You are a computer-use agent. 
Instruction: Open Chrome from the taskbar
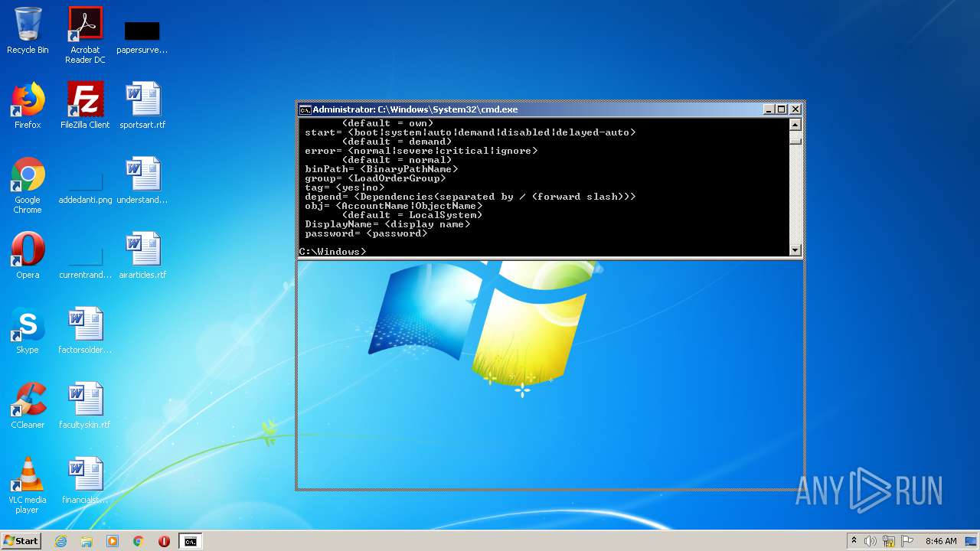point(139,541)
